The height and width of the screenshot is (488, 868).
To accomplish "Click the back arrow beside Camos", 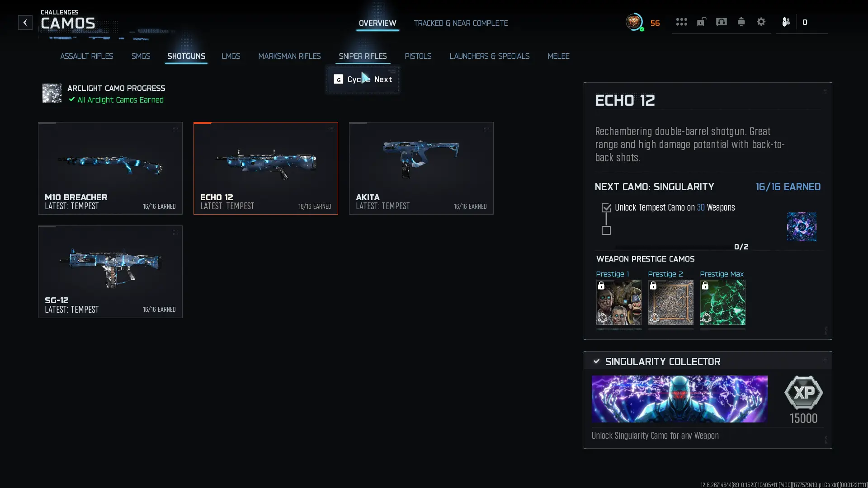I will pyautogui.click(x=25, y=23).
